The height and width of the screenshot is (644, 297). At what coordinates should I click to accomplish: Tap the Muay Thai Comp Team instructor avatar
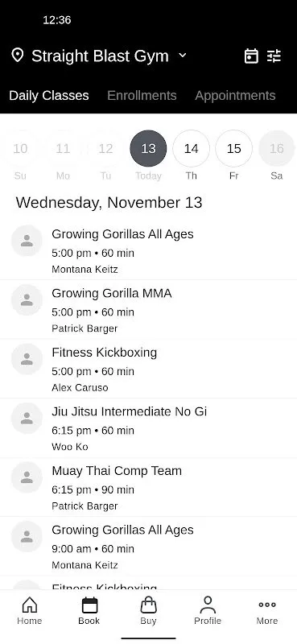point(27,477)
